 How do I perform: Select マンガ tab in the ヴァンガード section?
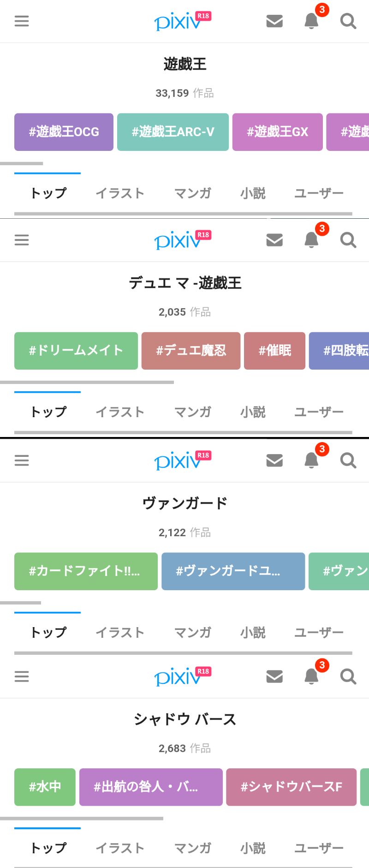coord(193,632)
